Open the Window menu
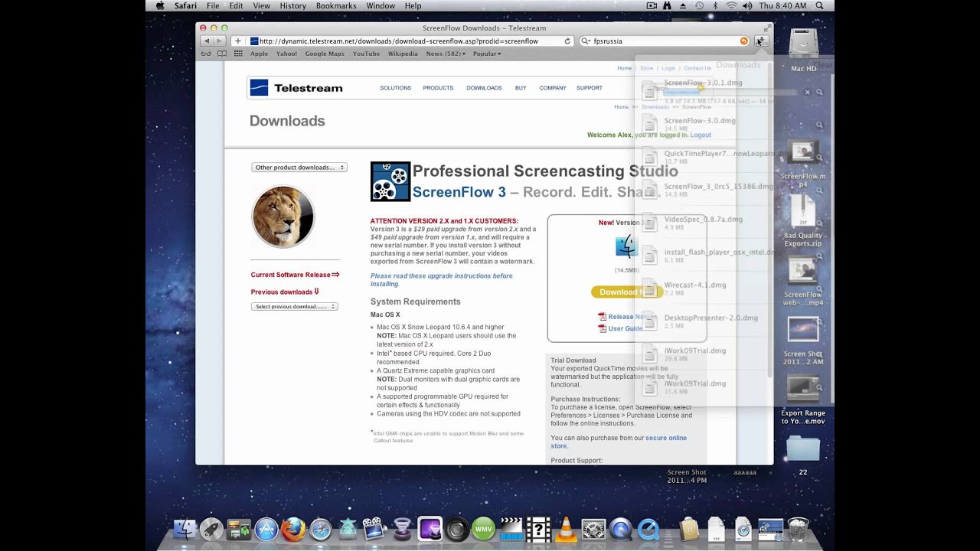The height and width of the screenshot is (551, 980). point(381,5)
